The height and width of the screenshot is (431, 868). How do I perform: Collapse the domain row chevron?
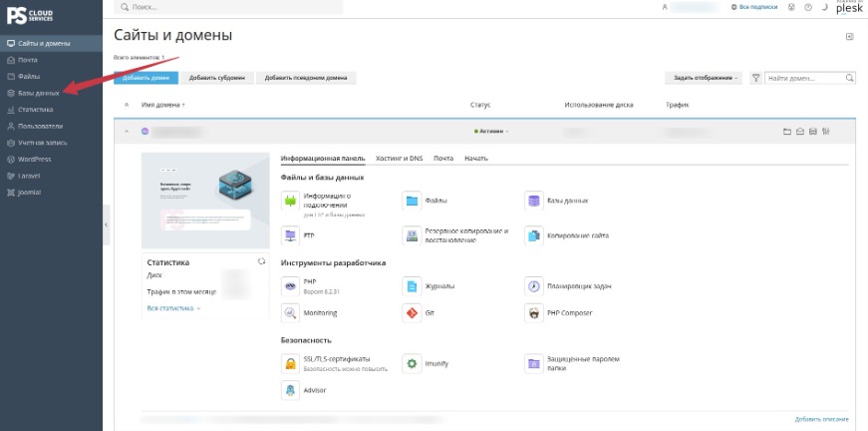click(127, 132)
